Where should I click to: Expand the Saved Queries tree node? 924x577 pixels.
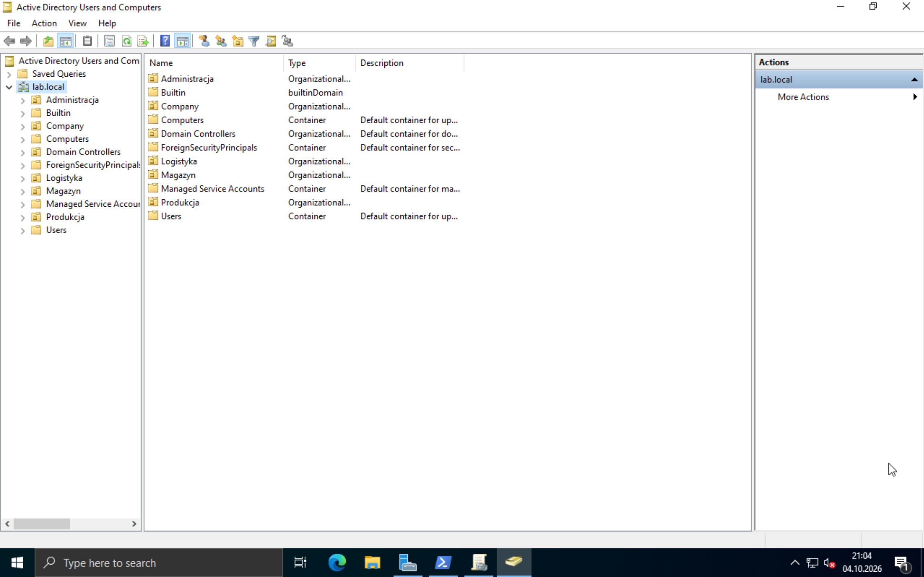pyautogui.click(x=9, y=74)
